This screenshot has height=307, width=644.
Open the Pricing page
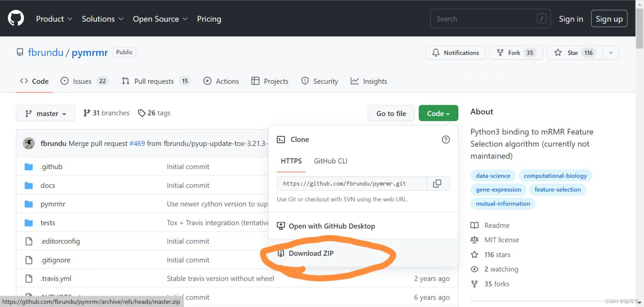click(x=209, y=19)
